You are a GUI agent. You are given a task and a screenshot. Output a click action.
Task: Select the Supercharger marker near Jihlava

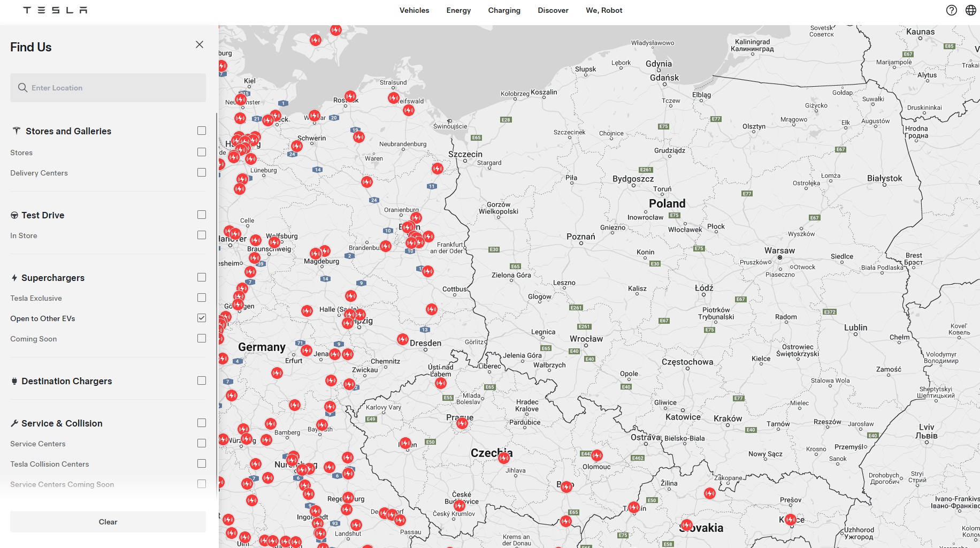point(504,458)
